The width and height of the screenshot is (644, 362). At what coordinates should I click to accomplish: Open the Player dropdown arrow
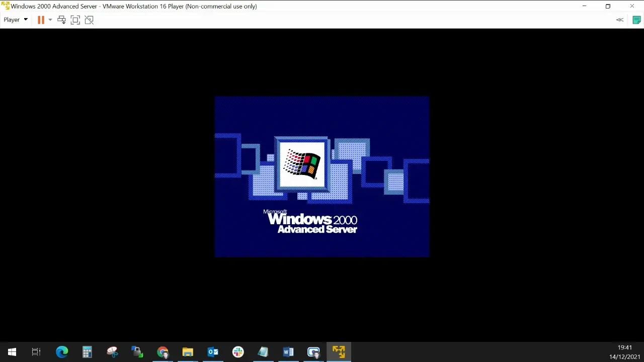tap(25, 20)
